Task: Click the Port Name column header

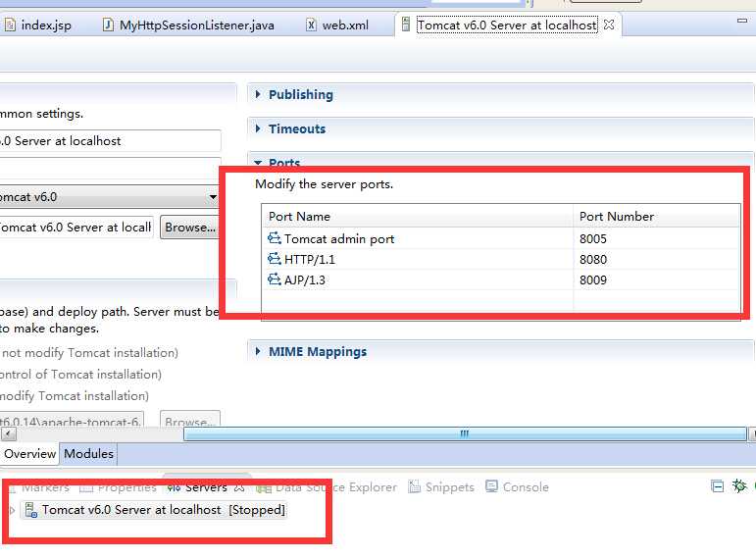Action: (418, 216)
